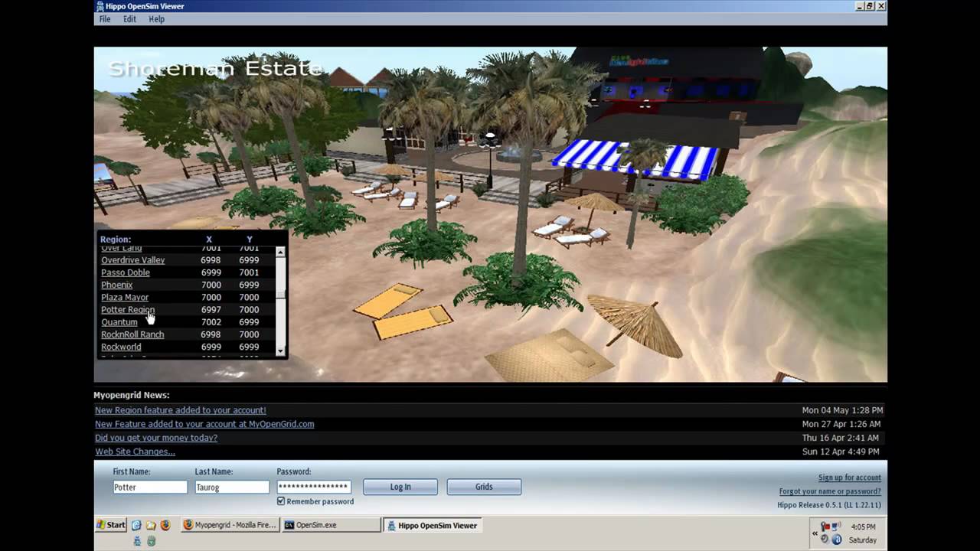Viewport: 980px width, 551px height.
Task: Click the Thu 16 Apr 2:41 AM date
Action: tap(841, 438)
